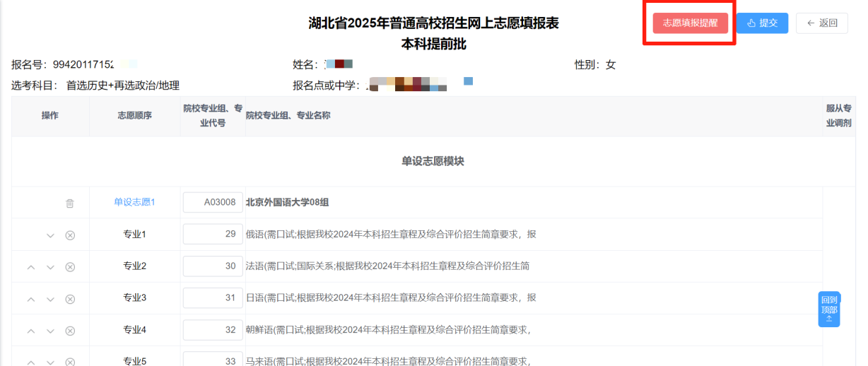The width and height of the screenshot is (868, 366).
Task: Move 专业1 down with its arrow
Action: pos(50,235)
